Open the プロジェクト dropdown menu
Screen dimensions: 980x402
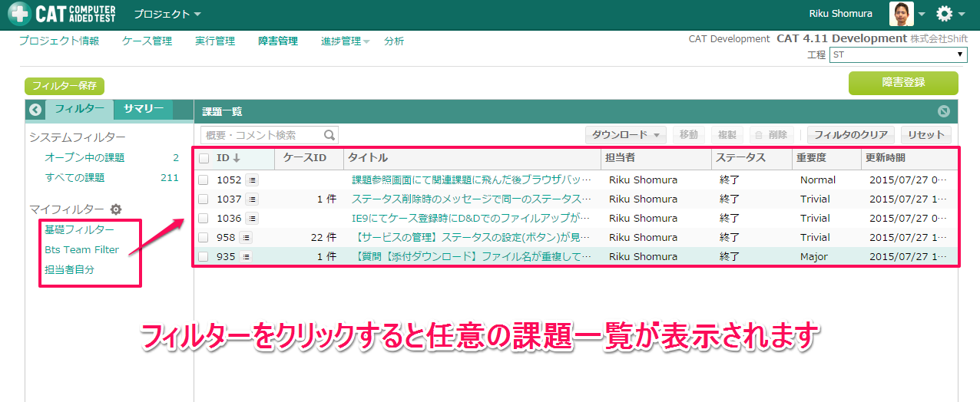click(167, 14)
